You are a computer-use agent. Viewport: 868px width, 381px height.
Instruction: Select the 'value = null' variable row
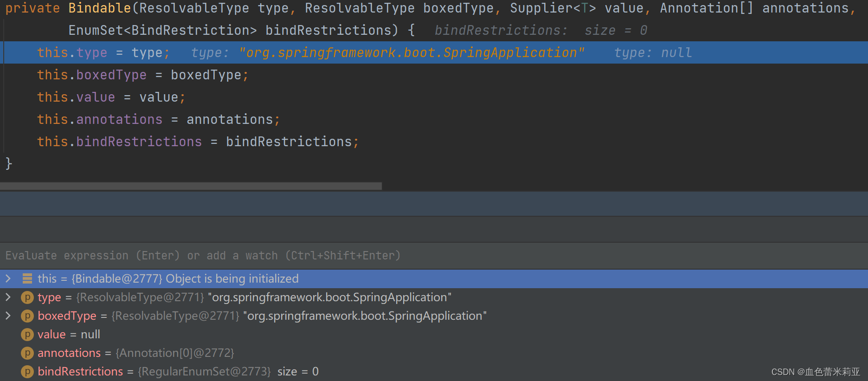[434, 335]
